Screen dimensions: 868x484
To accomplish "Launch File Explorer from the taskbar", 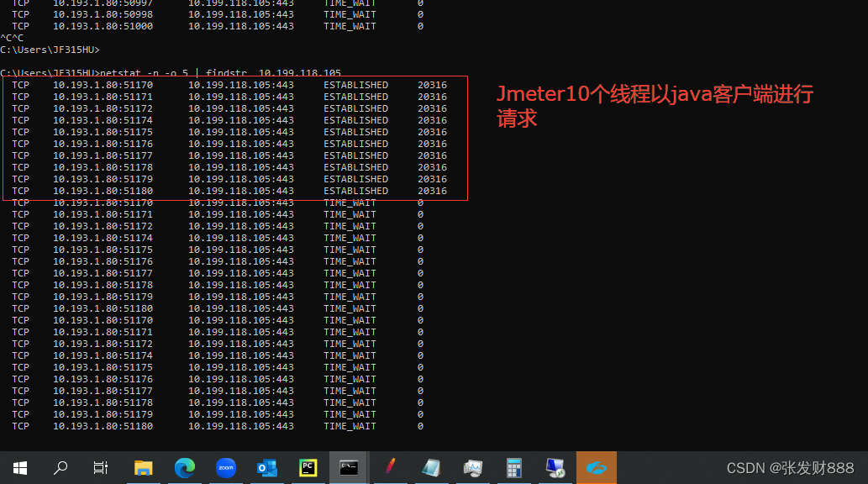I will pos(144,469).
